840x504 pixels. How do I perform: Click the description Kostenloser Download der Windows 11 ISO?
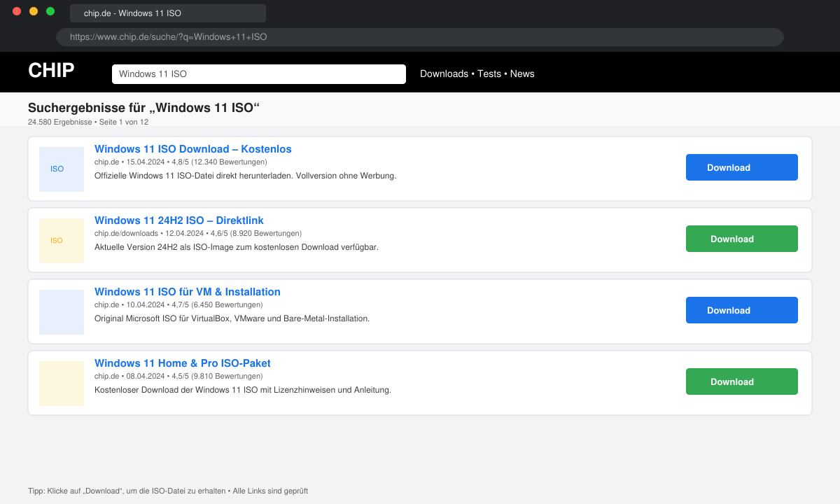[243, 390]
